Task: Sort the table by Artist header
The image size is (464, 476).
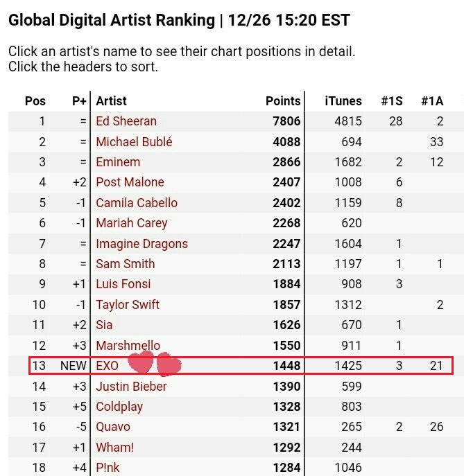Action: pos(112,101)
